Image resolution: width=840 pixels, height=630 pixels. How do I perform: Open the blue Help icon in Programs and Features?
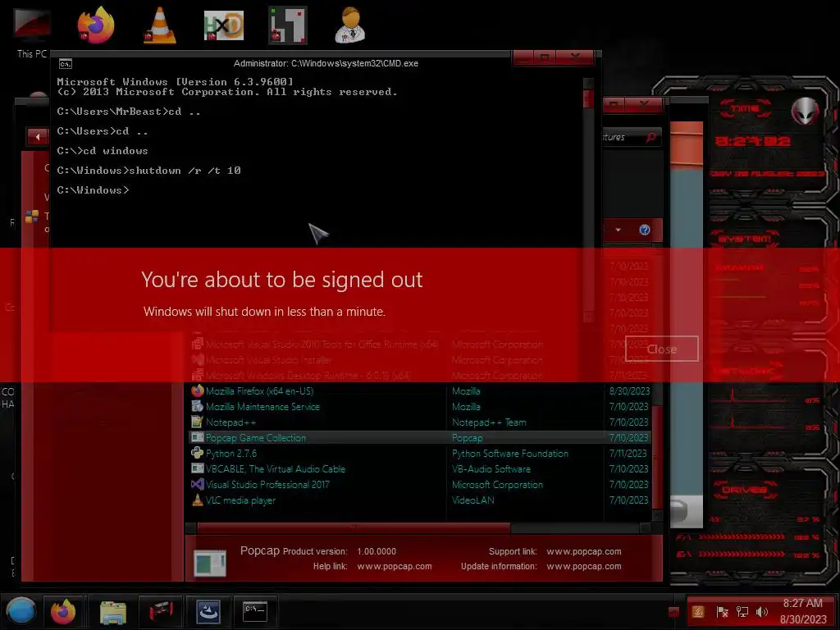pyautogui.click(x=645, y=230)
